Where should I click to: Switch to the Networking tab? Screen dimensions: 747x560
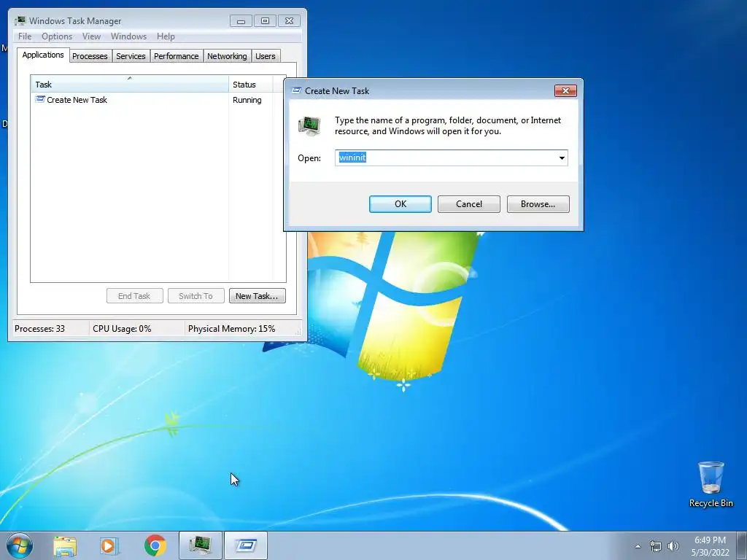pos(227,56)
